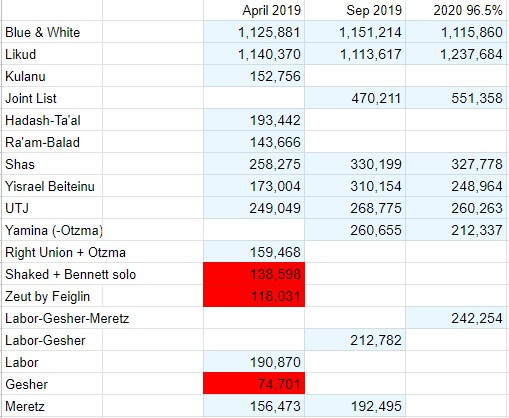The width and height of the screenshot is (509, 418).
Task: Click the 'Likud' row label
Action: point(20,54)
